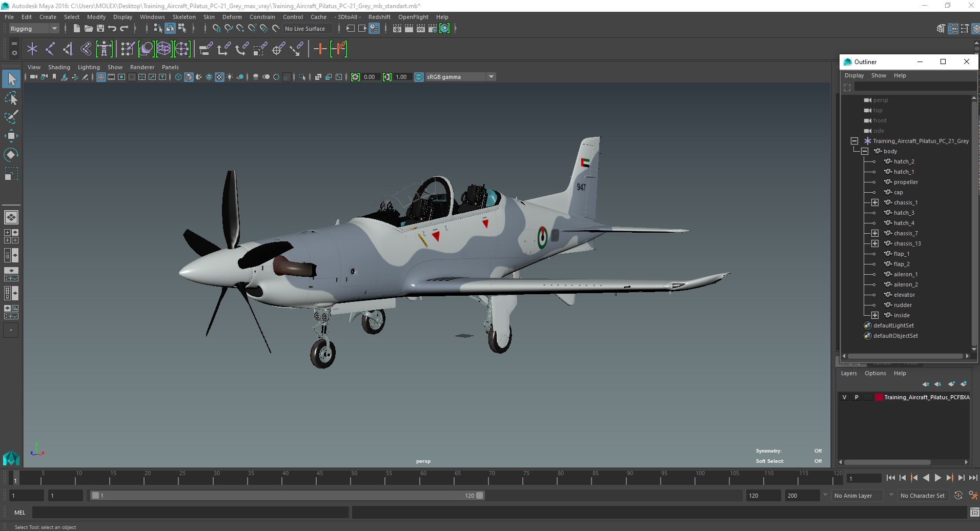This screenshot has width=980, height=531.
Task: Collapse Training_Aircraft_Pilatus_PC_21_Grey node in Outliner
Action: point(854,141)
